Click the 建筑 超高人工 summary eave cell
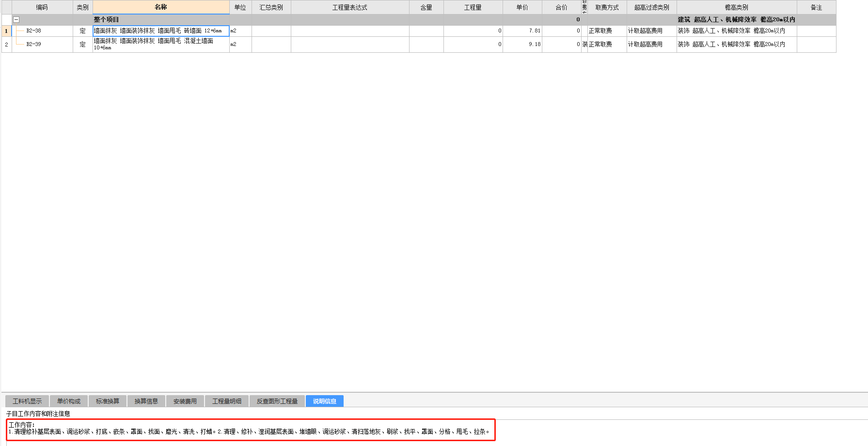 (737, 20)
